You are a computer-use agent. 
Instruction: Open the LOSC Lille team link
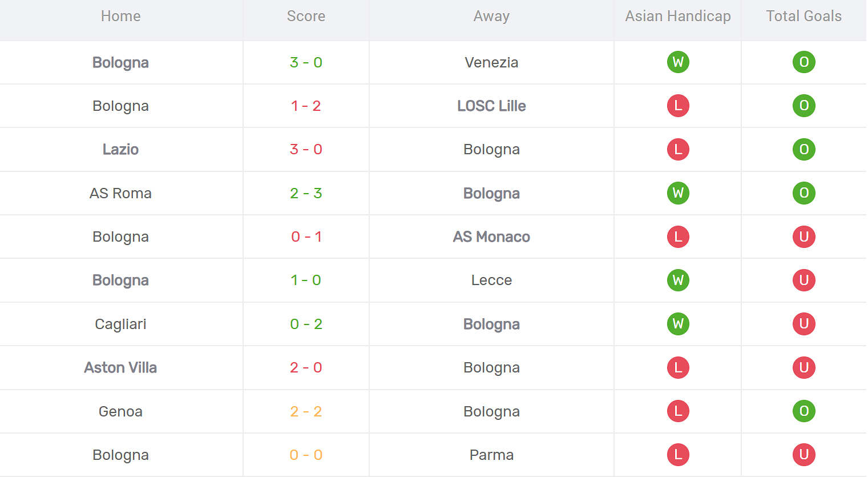pyautogui.click(x=491, y=106)
